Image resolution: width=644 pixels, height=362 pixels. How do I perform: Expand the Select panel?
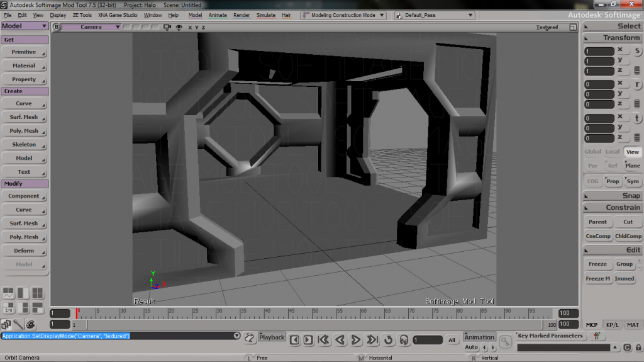coord(613,26)
